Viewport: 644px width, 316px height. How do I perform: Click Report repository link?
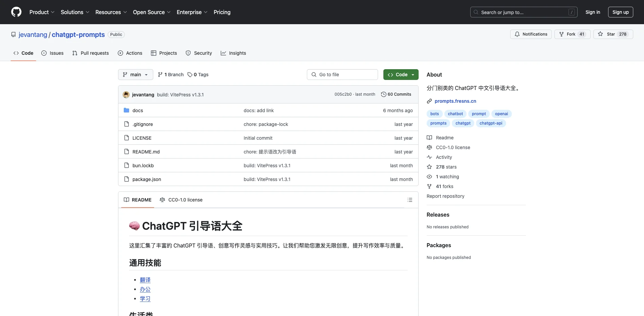tap(445, 196)
